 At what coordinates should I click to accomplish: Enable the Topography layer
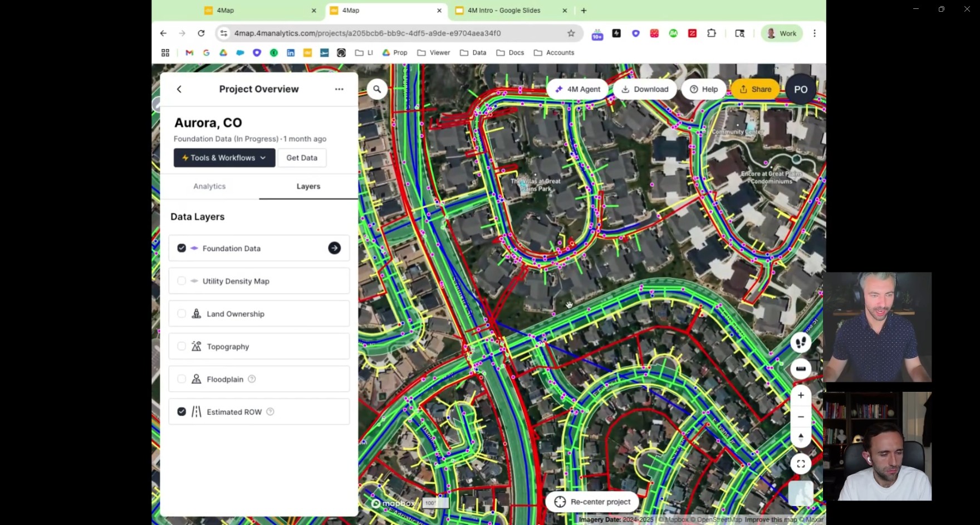coord(182,347)
